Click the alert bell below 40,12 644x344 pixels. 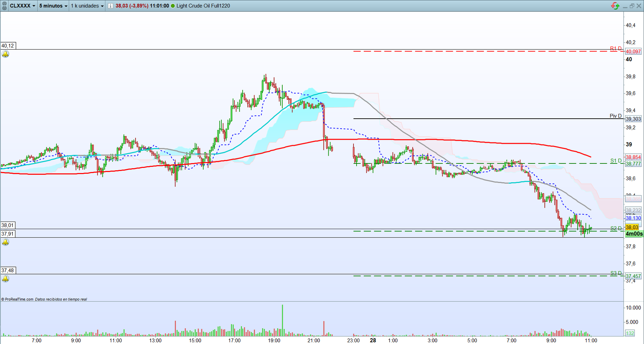coord(6,54)
